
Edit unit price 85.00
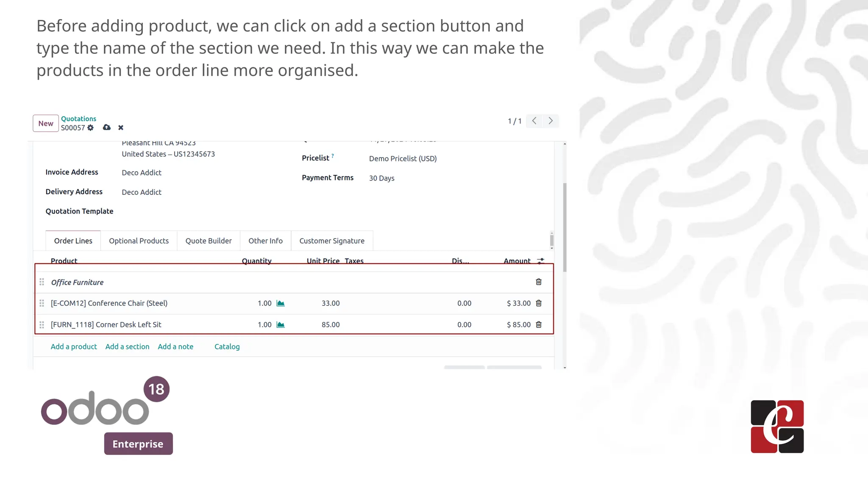coord(331,324)
